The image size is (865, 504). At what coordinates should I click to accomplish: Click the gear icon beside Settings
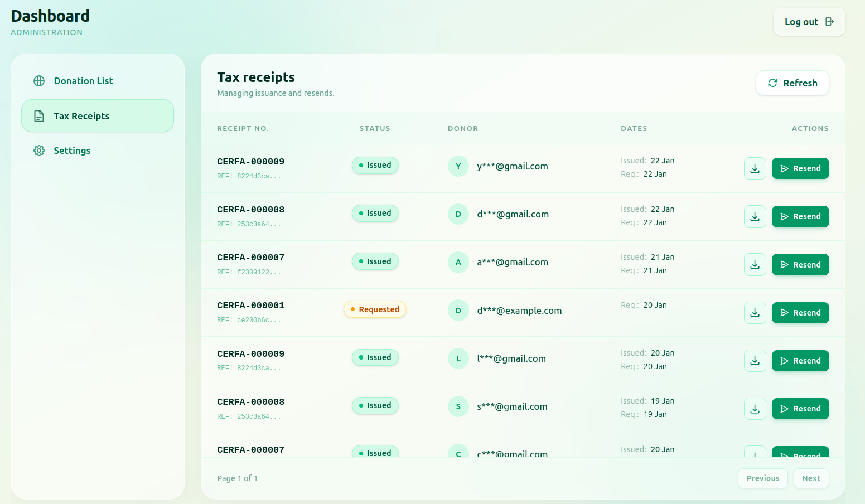click(38, 151)
